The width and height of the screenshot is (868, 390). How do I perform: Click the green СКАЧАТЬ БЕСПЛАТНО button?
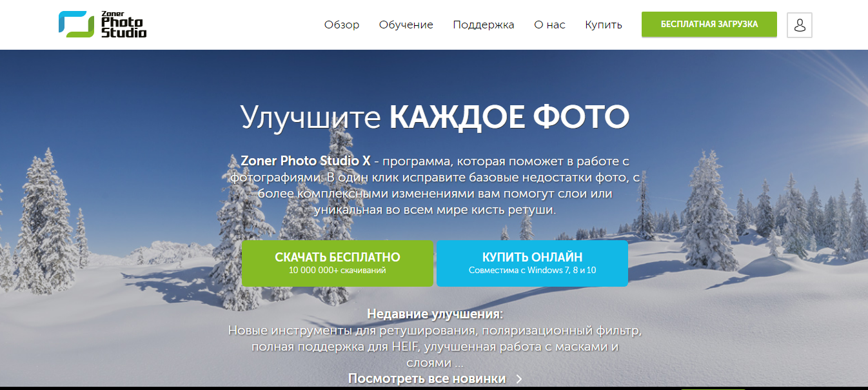(x=337, y=263)
